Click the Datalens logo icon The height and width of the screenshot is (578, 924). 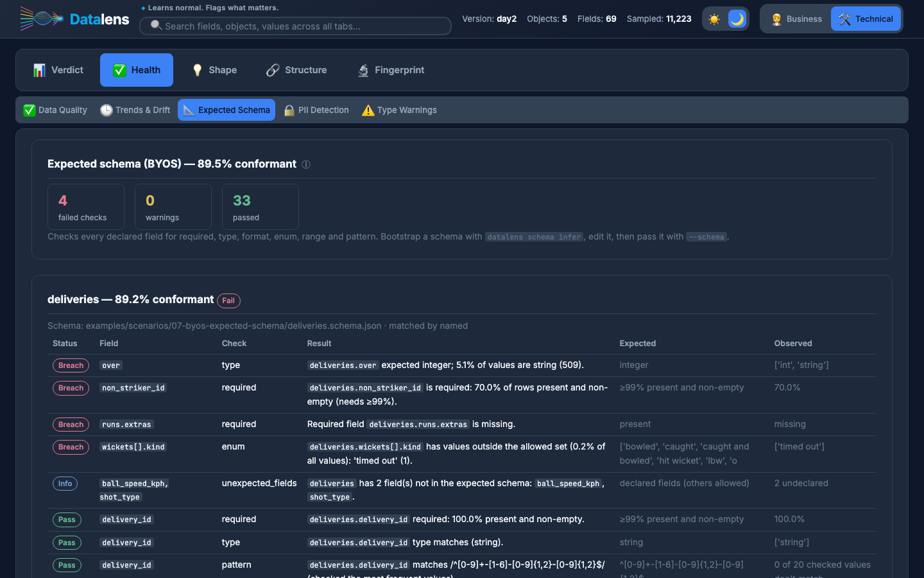(42, 19)
